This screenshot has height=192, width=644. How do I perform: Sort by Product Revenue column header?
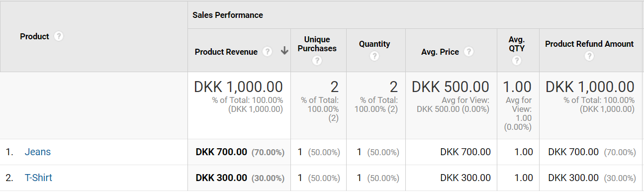coord(226,52)
